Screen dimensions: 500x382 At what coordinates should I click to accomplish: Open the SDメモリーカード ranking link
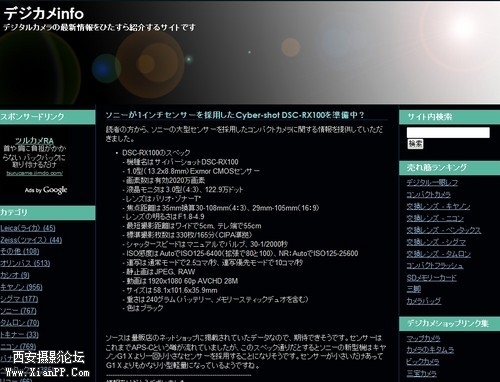coord(431,278)
